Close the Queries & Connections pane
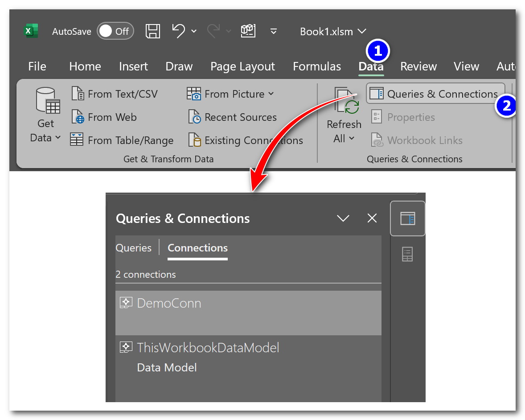The image size is (525, 420). click(x=372, y=218)
